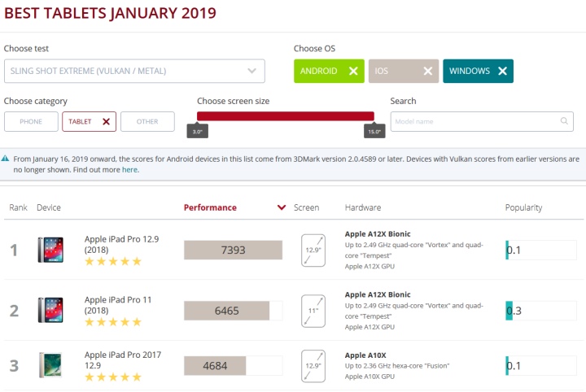Click the iPad Pro 2017 12.9 thumbnail

[50, 365]
